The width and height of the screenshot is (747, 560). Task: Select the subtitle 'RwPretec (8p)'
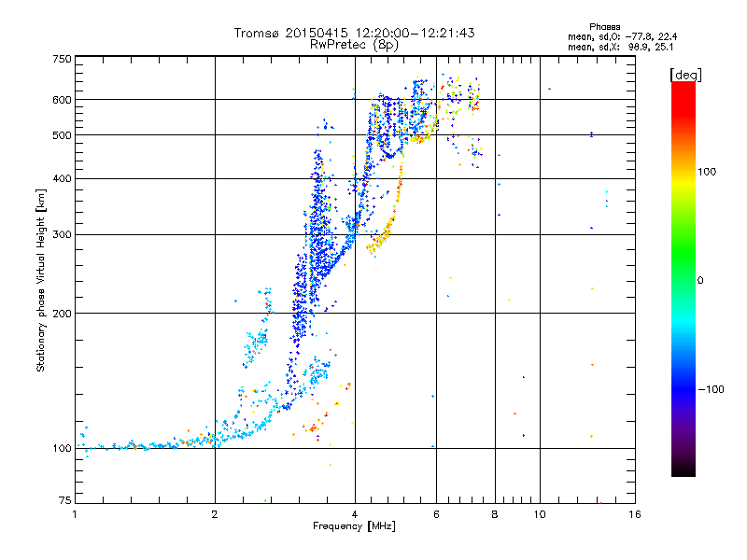click(354, 45)
